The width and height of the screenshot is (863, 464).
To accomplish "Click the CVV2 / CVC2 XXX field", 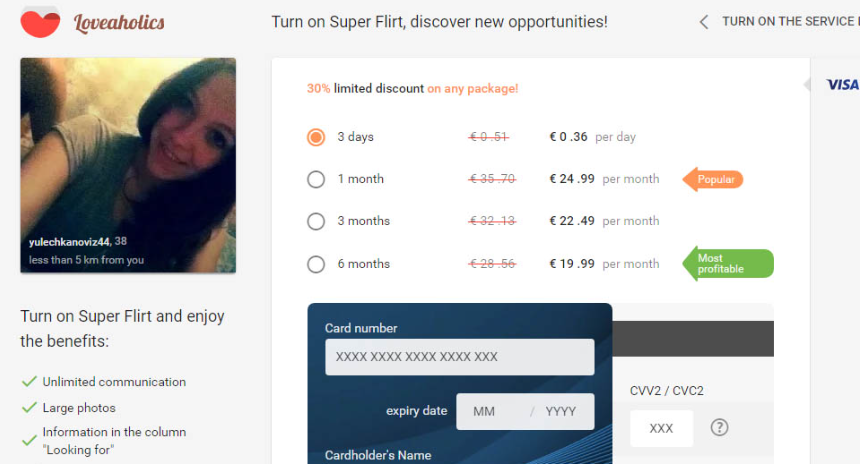I will (x=662, y=428).
